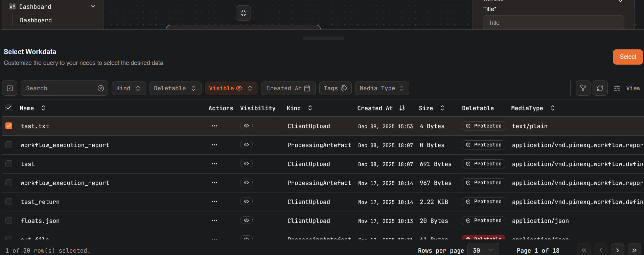Open actions menu for floats.json row

point(214,221)
